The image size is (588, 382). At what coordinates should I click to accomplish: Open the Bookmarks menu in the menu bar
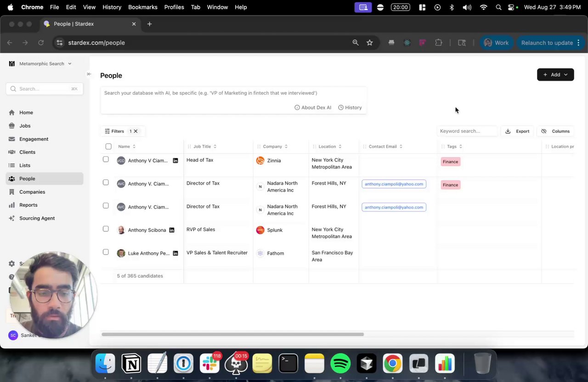pos(143,7)
